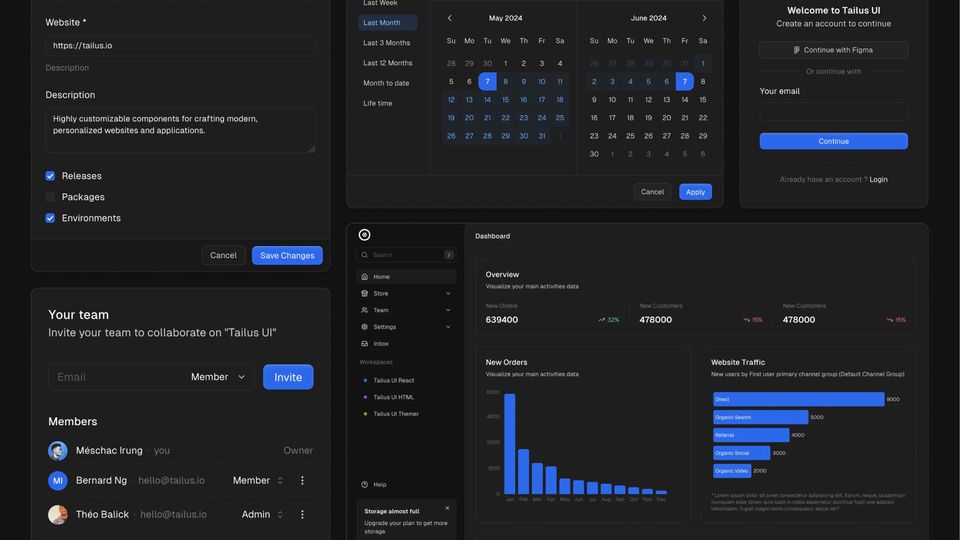Screen dimensions: 960x540
Task: Click the Store icon in the sidebar
Action: 364,293
